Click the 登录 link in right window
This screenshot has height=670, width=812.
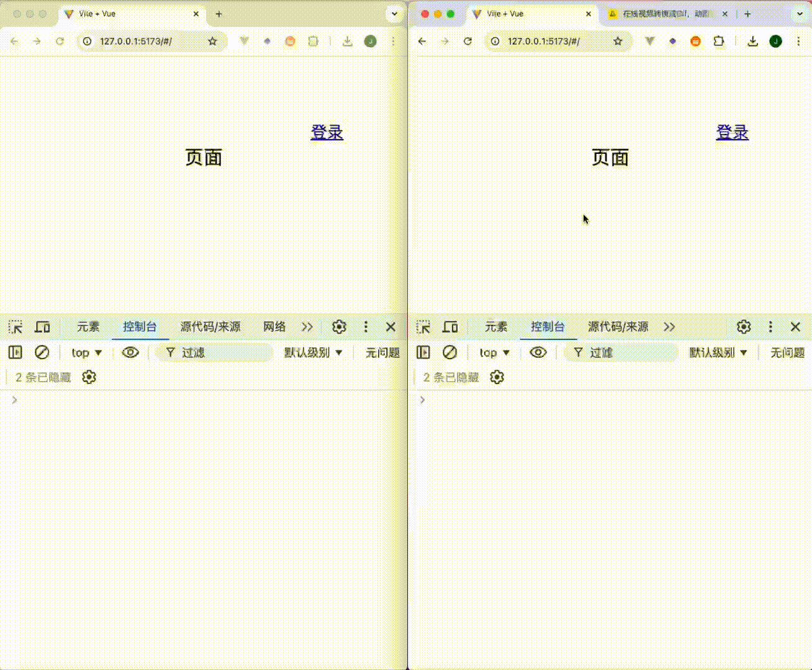point(733,132)
